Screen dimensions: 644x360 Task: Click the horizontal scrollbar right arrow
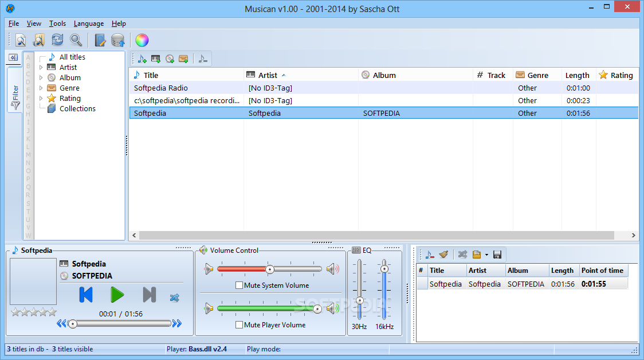633,235
